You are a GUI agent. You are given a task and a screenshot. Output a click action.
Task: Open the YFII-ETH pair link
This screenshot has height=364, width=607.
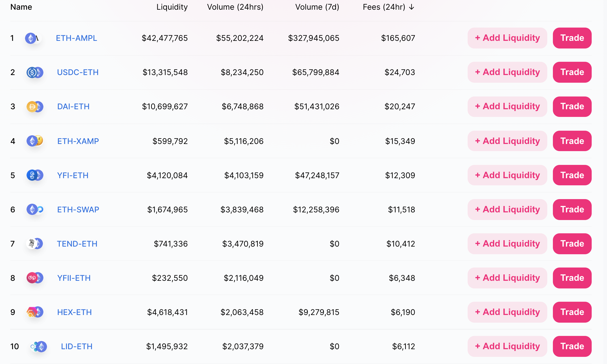pyautogui.click(x=74, y=278)
